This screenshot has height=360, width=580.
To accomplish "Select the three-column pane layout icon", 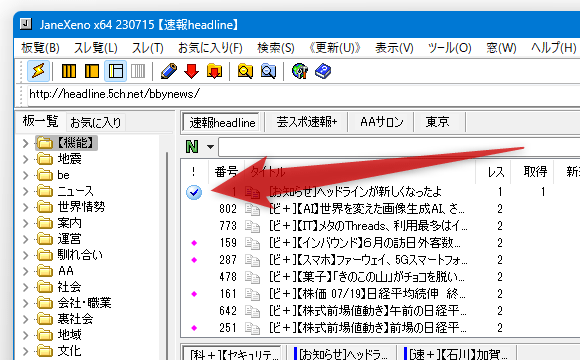I will [x=68, y=71].
